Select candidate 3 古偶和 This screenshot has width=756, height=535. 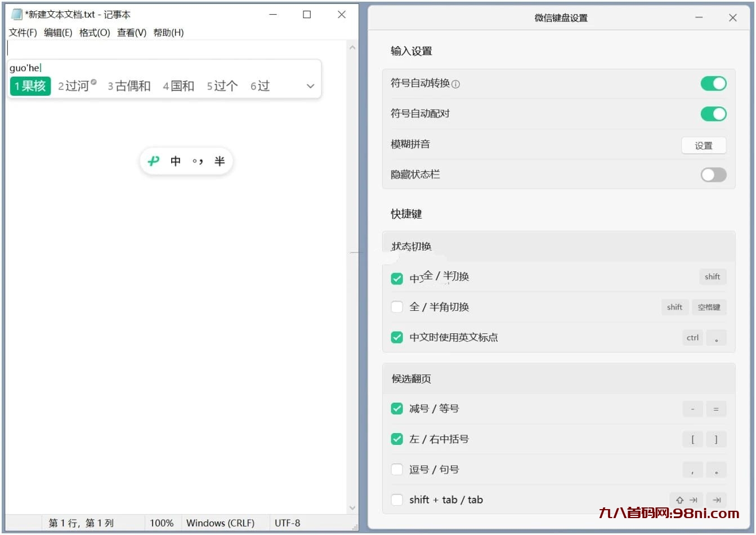[x=129, y=86]
